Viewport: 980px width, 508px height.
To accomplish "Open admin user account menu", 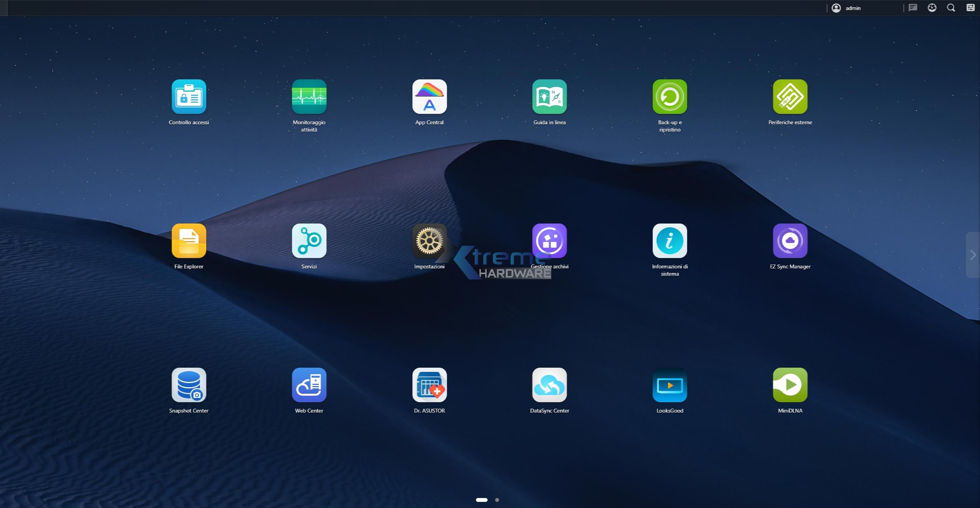I will [847, 8].
